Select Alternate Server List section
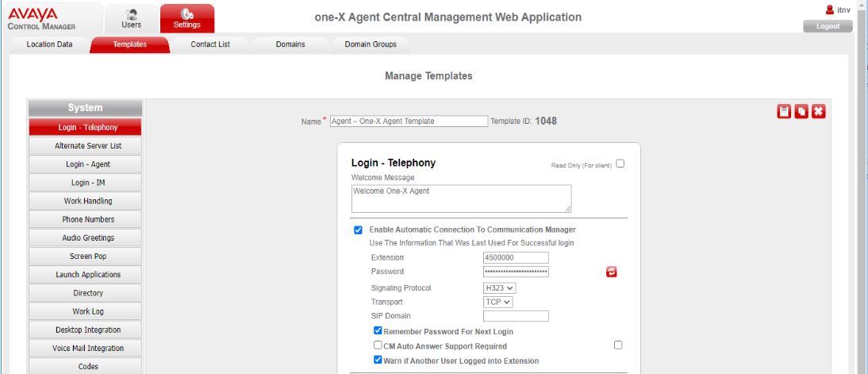 click(x=85, y=146)
